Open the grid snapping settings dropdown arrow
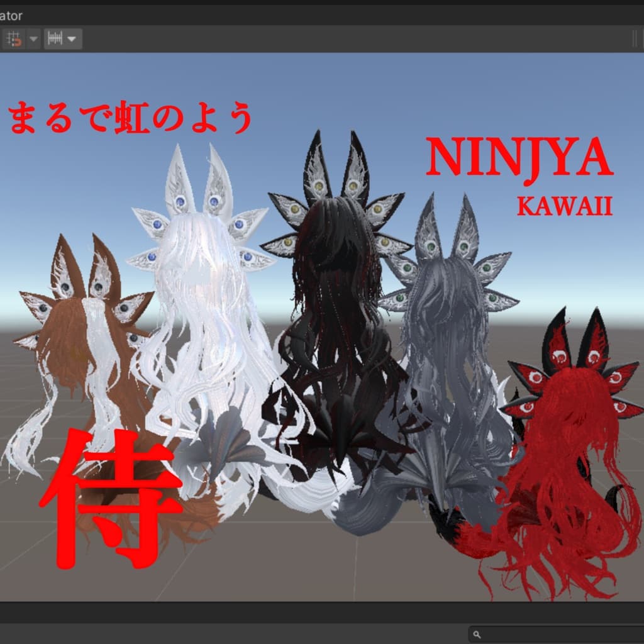 34,39
